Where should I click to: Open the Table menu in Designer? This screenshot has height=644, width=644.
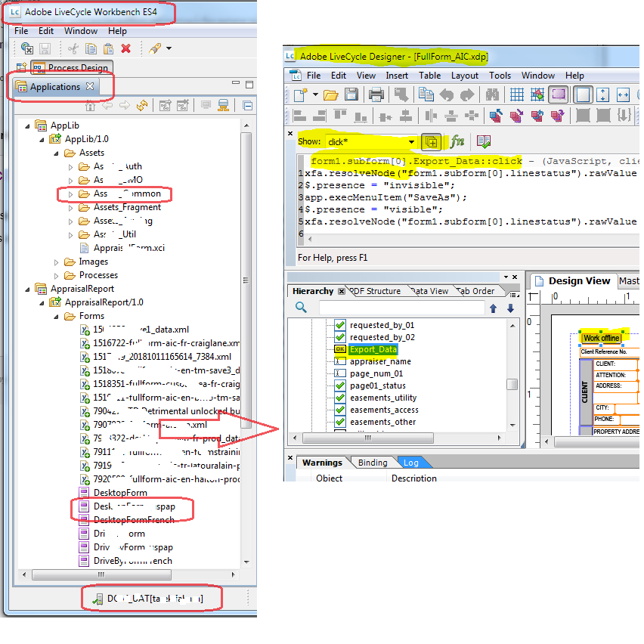430,75
